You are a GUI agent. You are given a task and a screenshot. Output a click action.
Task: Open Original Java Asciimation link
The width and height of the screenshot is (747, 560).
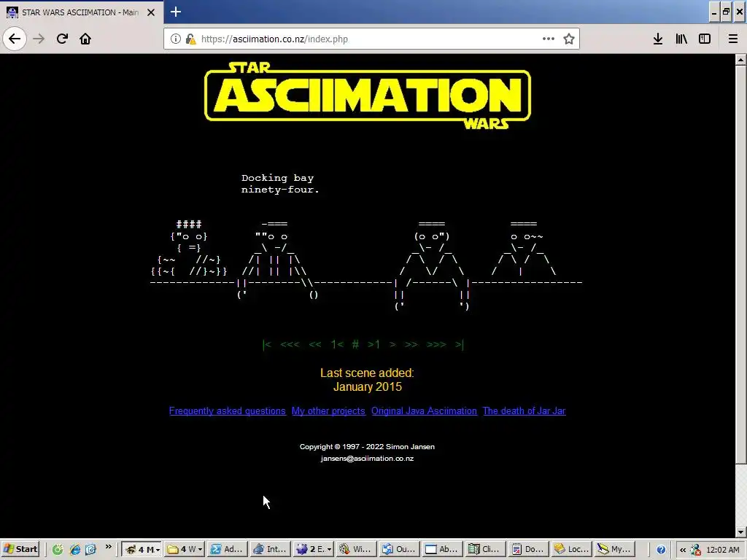424,411
